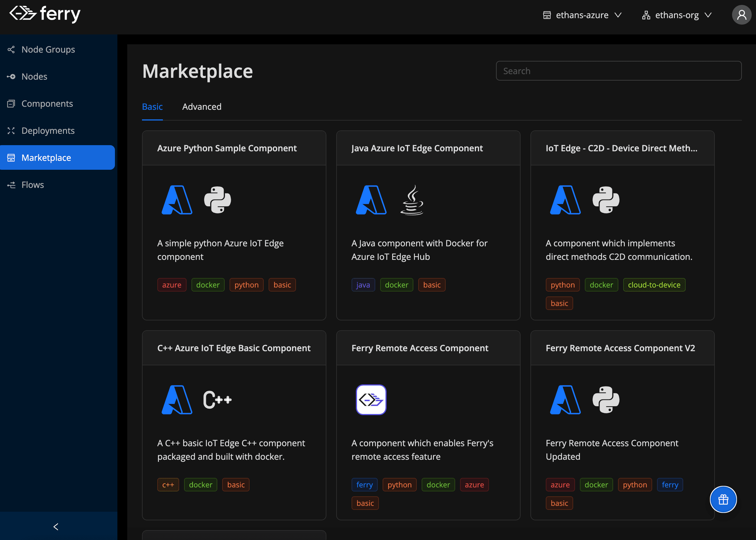756x540 pixels.
Task: Click the gift icon floating button
Action: point(723,499)
